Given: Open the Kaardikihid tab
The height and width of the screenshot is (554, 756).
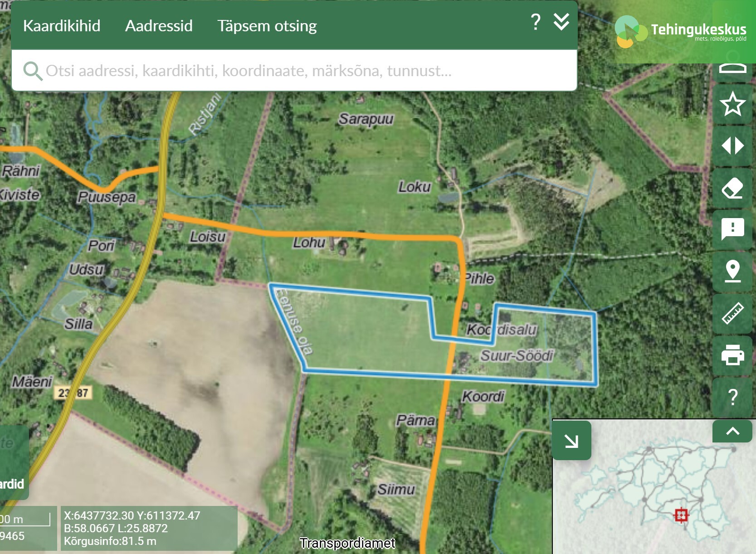Looking at the screenshot, I should [62, 26].
